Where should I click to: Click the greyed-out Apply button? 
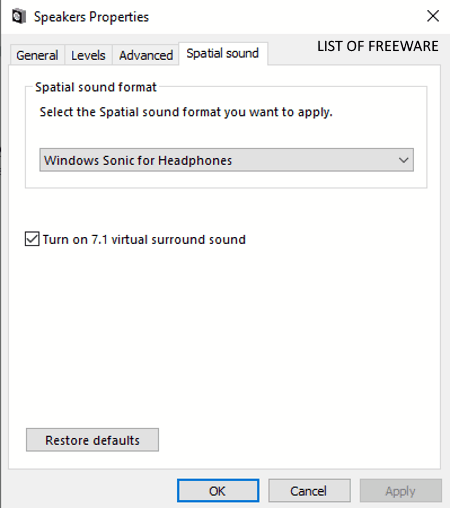400,491
